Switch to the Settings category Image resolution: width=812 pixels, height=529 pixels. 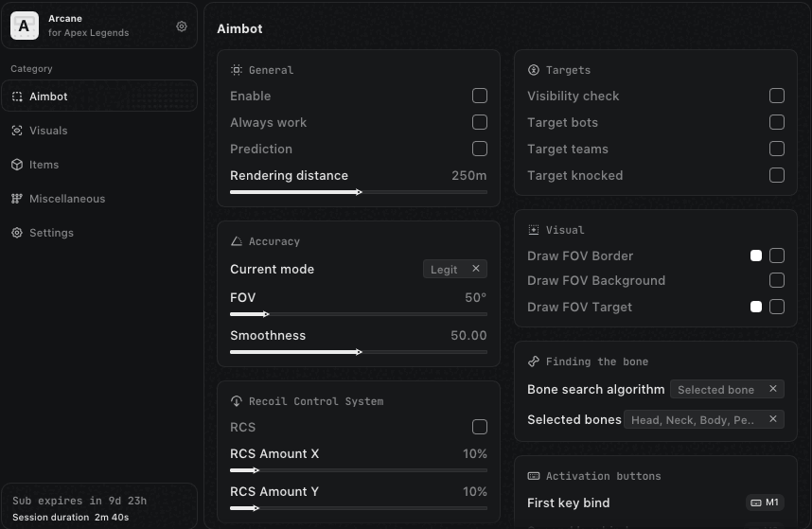coord(99,233)
